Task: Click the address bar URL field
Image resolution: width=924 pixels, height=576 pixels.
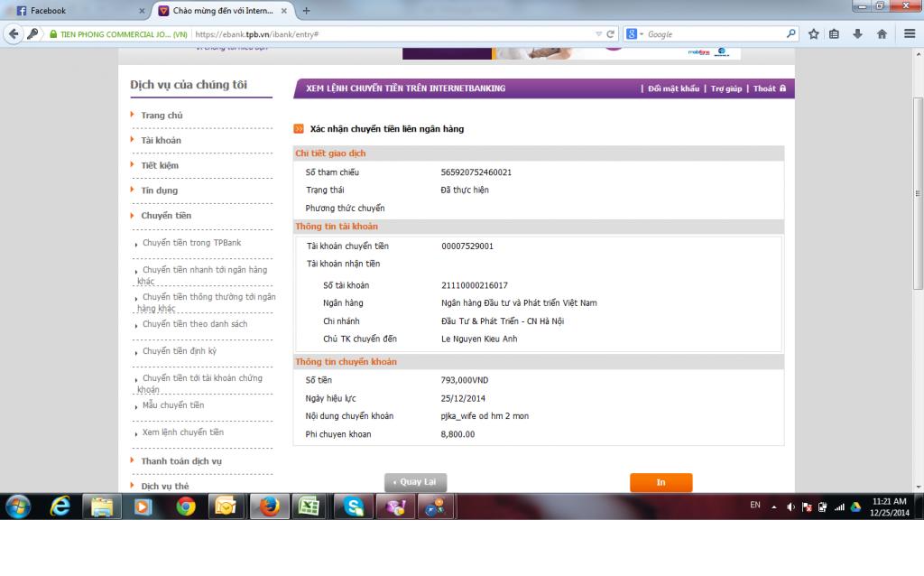Action: coord(392,34)
